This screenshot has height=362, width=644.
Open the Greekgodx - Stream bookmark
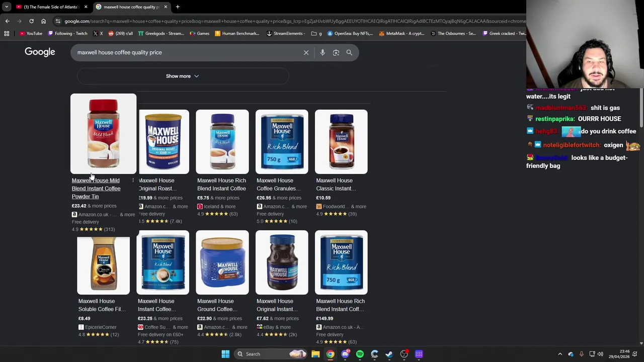pyautogui.click(x=161, y=34)
